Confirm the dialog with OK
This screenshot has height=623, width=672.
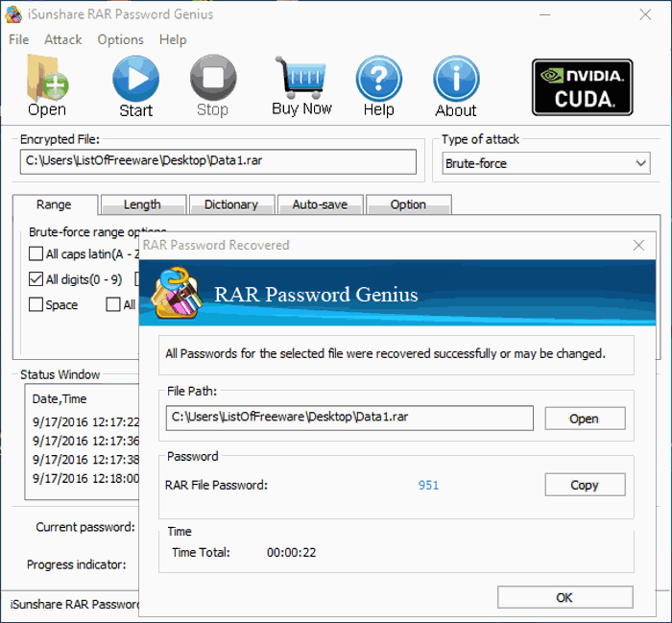[x=564, y=597]
